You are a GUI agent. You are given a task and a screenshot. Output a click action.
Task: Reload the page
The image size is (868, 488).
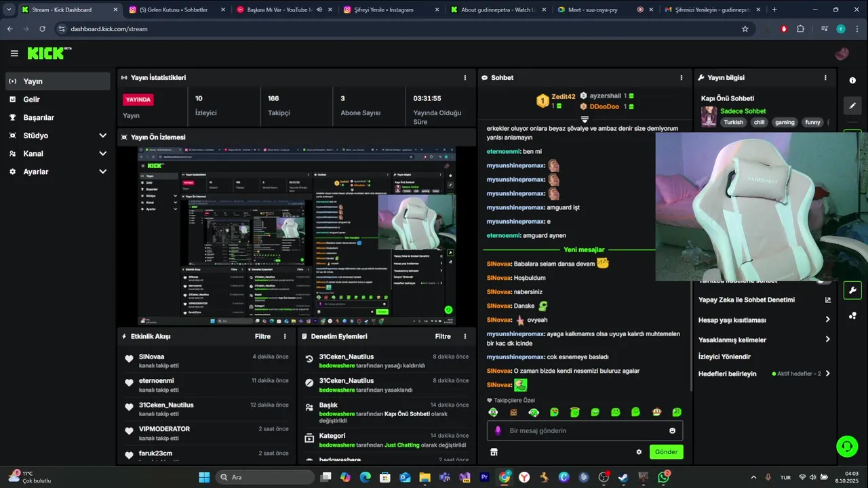coord(42,29)
